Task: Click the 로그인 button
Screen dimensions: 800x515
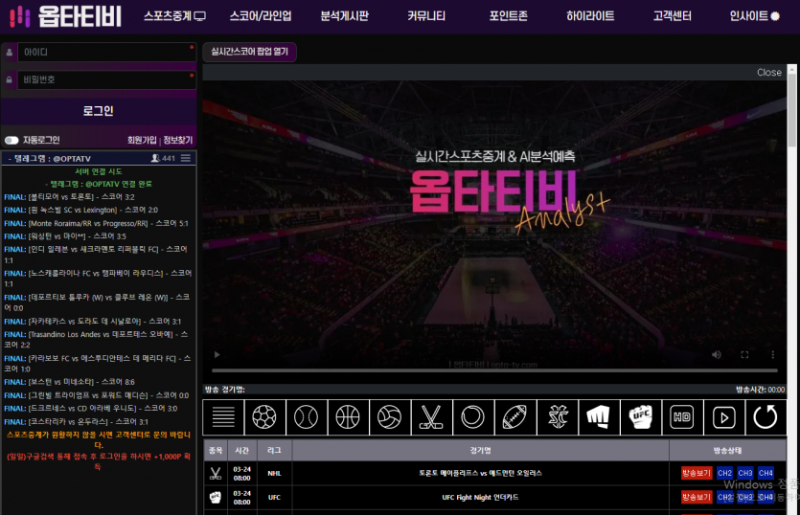Action: (98, 111)
